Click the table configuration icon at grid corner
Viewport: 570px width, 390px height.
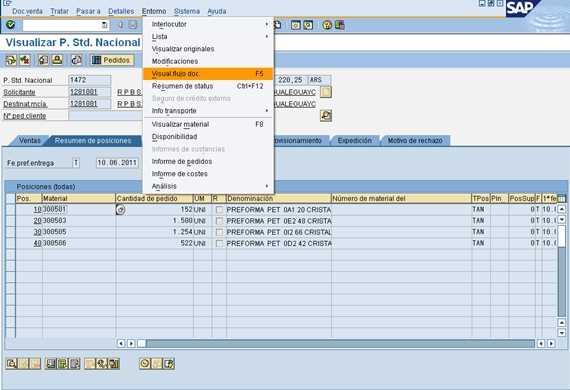(x=561, y=198)
